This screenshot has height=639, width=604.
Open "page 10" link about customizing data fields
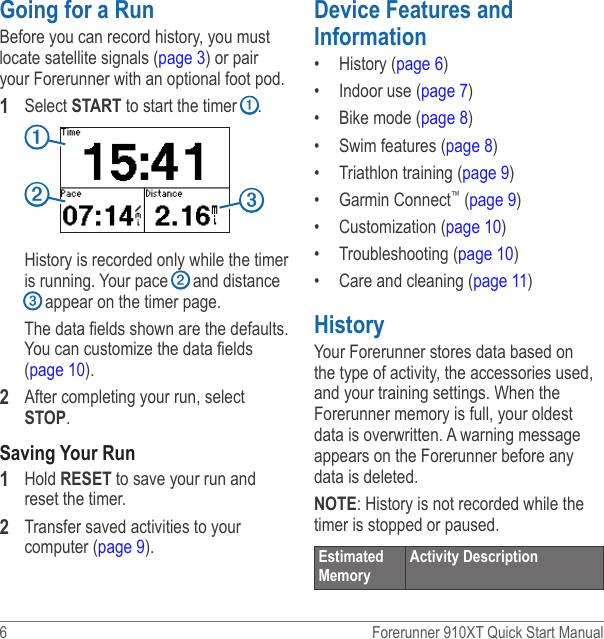pyautogui.click(x=57, y=370)
